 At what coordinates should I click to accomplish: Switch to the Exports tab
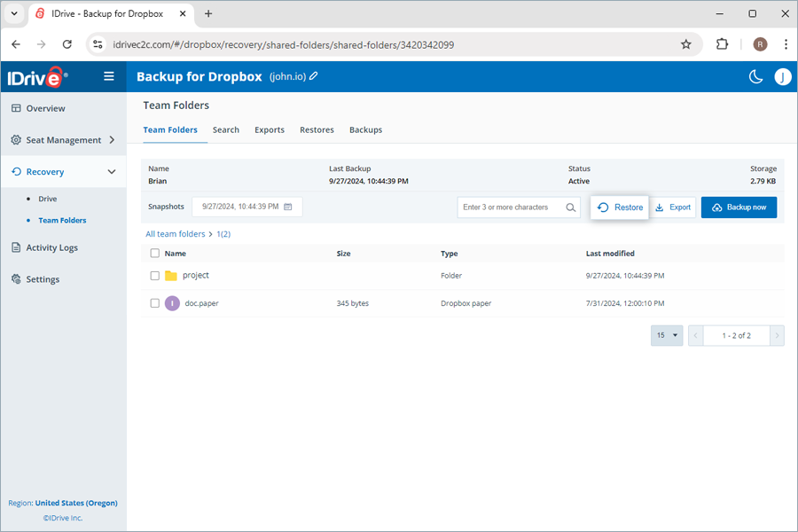[x=270, y=129]
